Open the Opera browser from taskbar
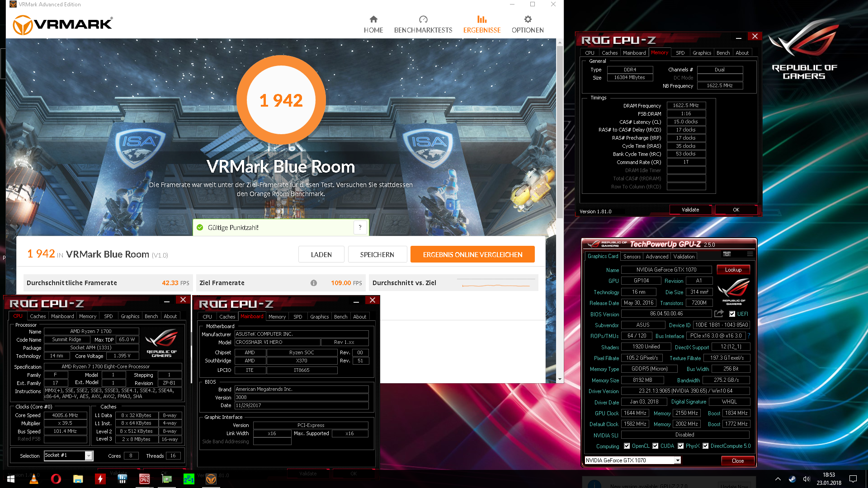 (x=56, y=479)
